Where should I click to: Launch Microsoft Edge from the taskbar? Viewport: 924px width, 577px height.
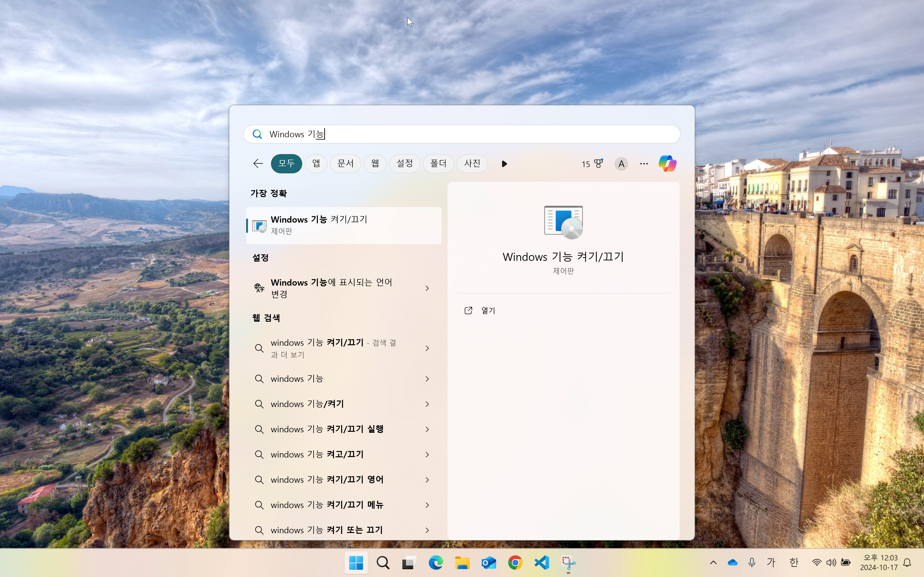tap(436, 562)
